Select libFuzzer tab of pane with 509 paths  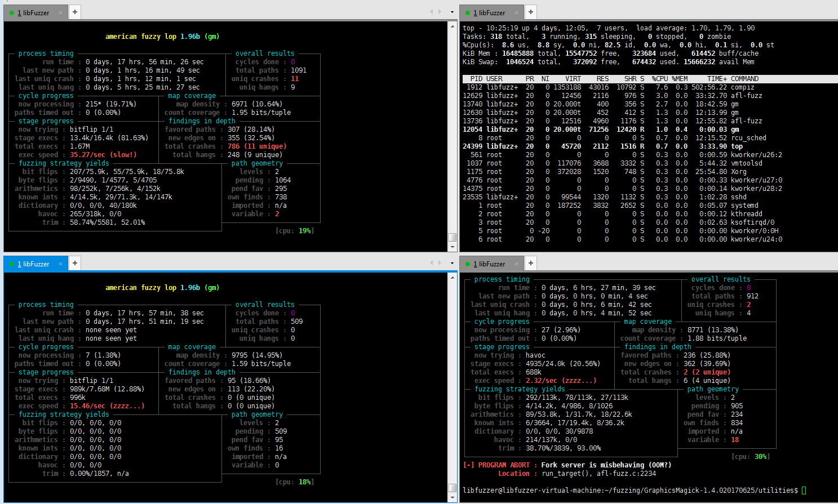36,264
